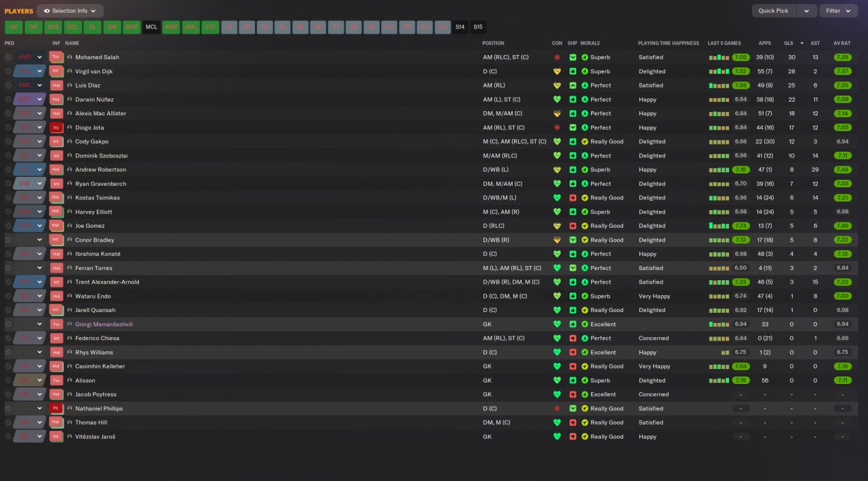This screenshot has height=481, width=868.
Task: Open the Selection Info dropdown
Action: pos(71,11)
